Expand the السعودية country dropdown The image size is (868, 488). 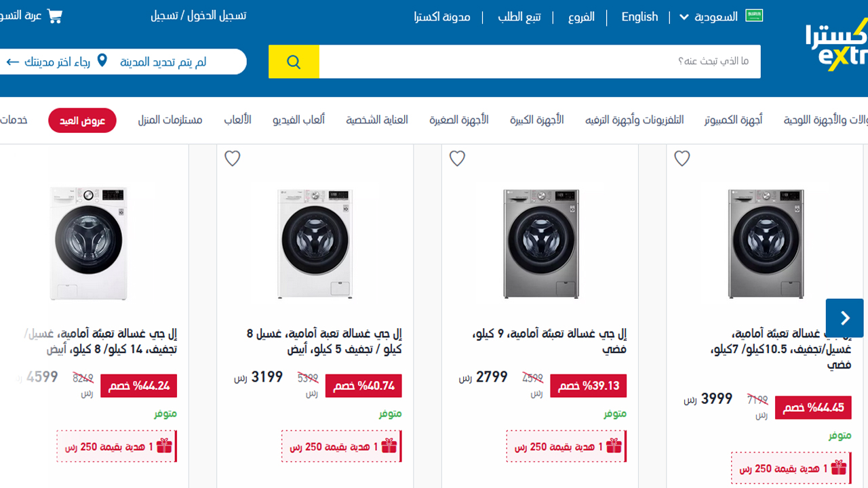[709, 17]
